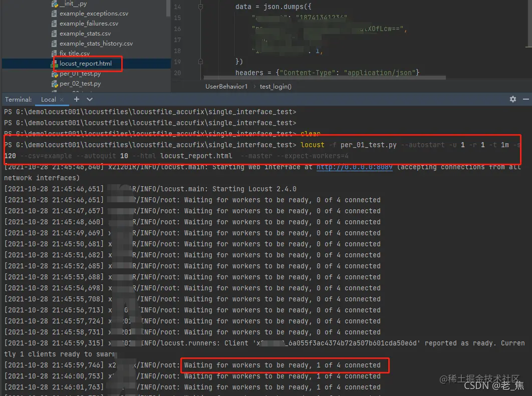Collapse code fold marker at line 19
The height and width of the screenshot is (396, 532).
coord(200,62)
